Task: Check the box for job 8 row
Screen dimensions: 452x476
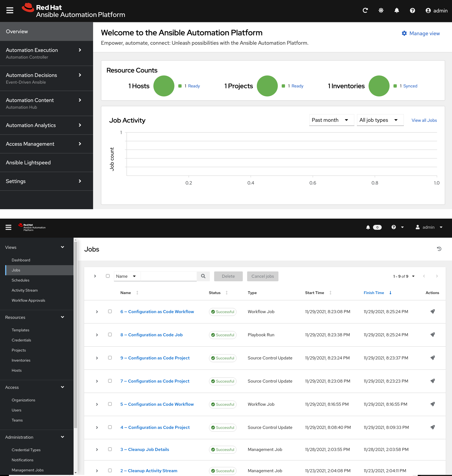Action: coord(110,334)
